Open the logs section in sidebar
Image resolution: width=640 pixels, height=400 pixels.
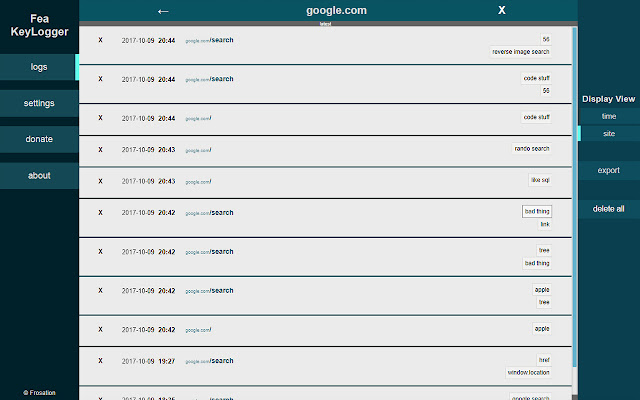[39, 67]
